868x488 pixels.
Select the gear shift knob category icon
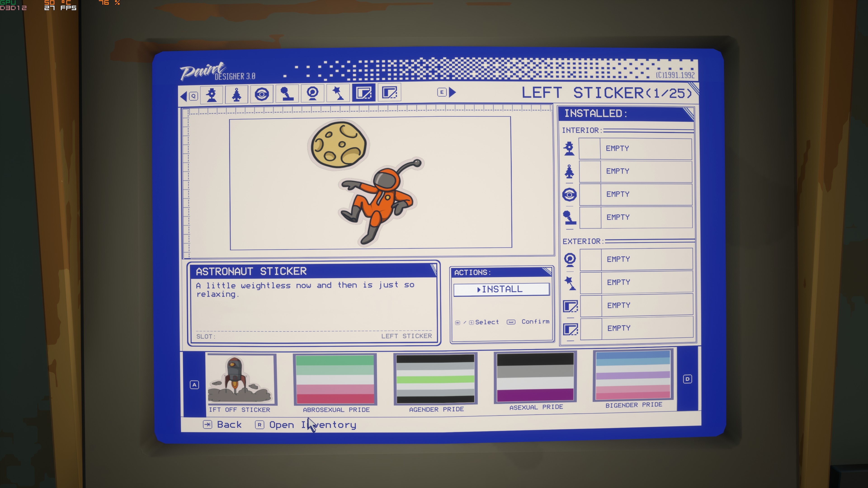pyautogui.click(x=287, y=94)
